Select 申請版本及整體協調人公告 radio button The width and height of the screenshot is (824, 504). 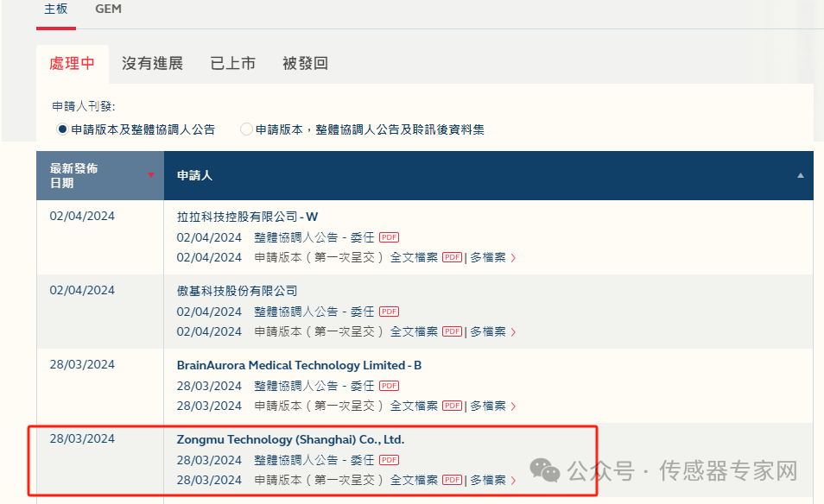62,129
